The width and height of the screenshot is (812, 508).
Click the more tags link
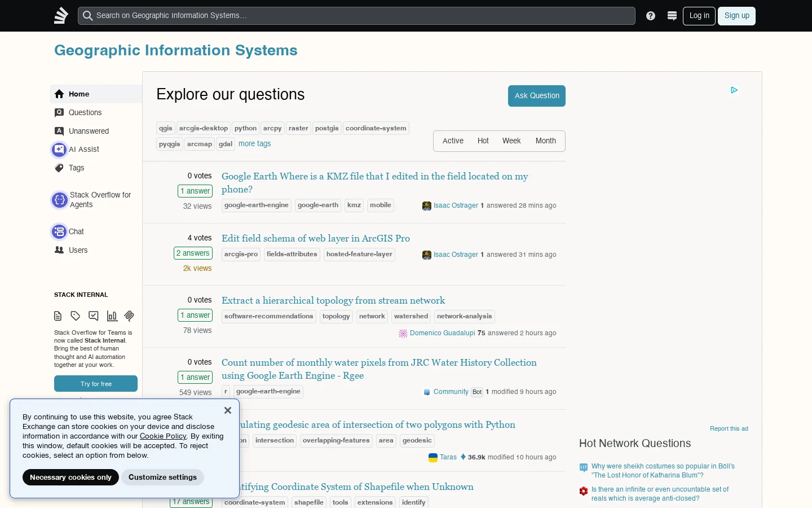pyautogui.click(x=254, y=144)
